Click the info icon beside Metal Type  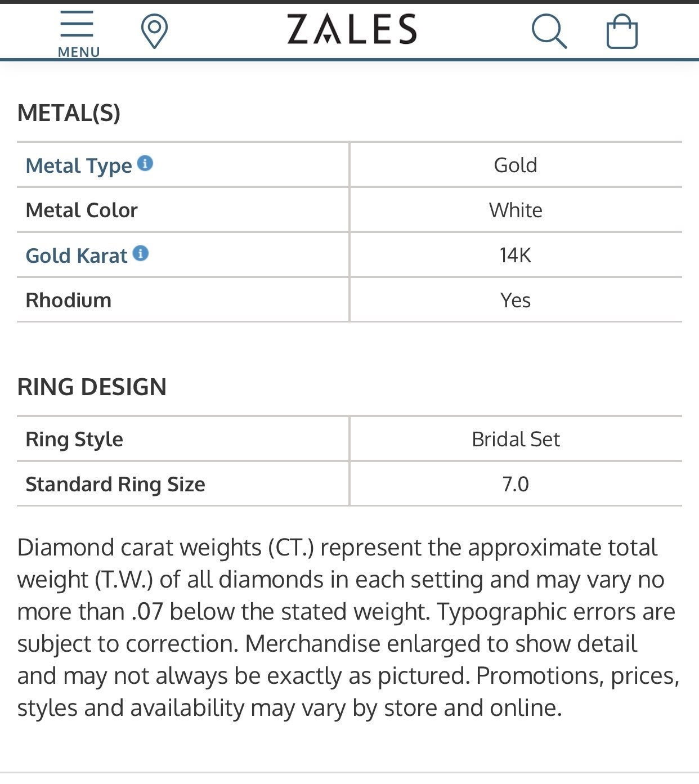(145, 163)
